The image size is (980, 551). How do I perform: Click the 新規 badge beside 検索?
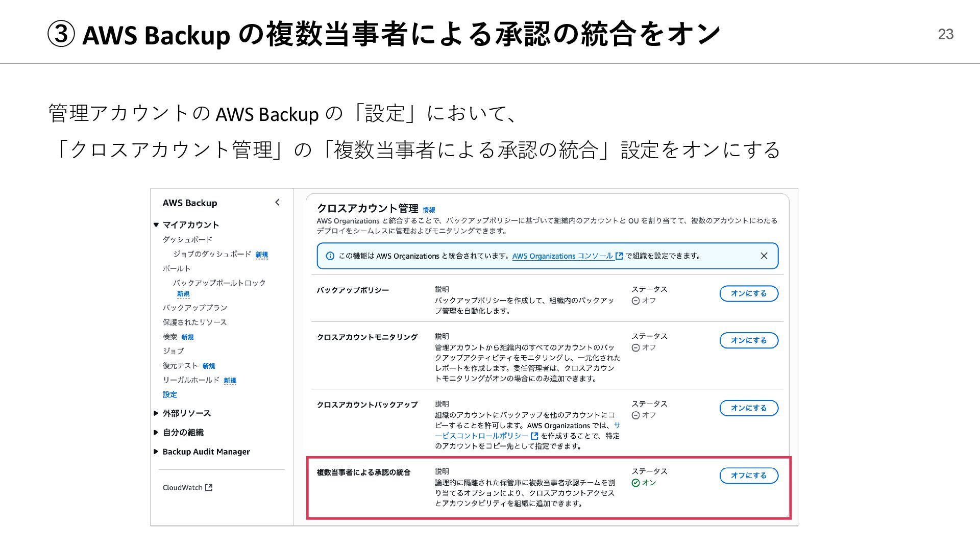tap(187, 337)
